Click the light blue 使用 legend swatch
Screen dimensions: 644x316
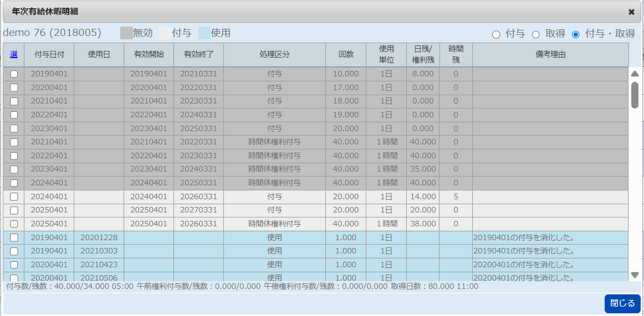click(205, 33)
